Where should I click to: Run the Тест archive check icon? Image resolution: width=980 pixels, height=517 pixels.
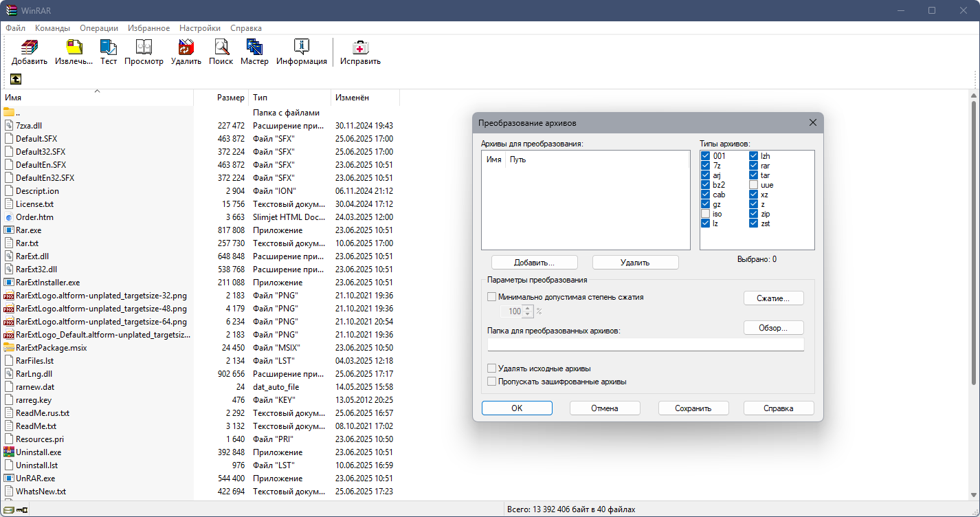(x=109, y=47)
